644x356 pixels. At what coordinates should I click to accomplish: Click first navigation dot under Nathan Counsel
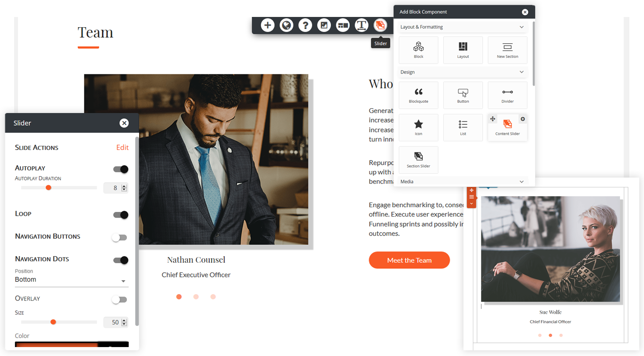click(179, 297)
